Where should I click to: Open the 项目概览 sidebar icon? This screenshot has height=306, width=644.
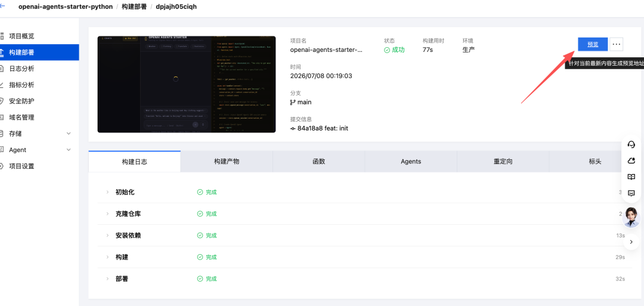tap(2, 36)
